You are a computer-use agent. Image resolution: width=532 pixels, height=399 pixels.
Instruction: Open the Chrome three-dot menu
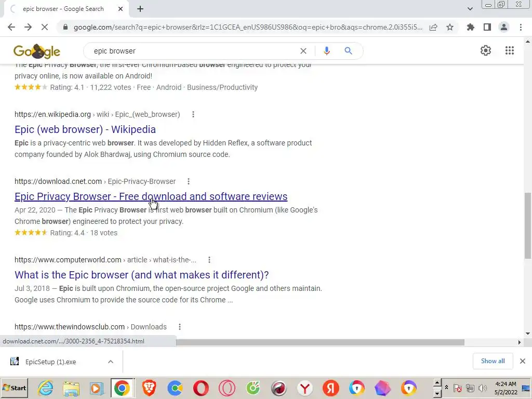pyautogui.click(x=521, y=27)
